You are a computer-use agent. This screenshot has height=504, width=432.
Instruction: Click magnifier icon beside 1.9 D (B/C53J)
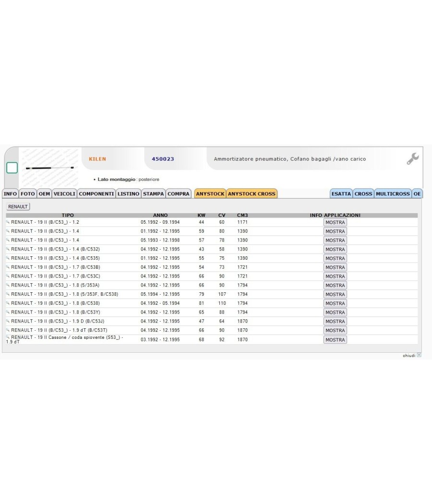8,321
